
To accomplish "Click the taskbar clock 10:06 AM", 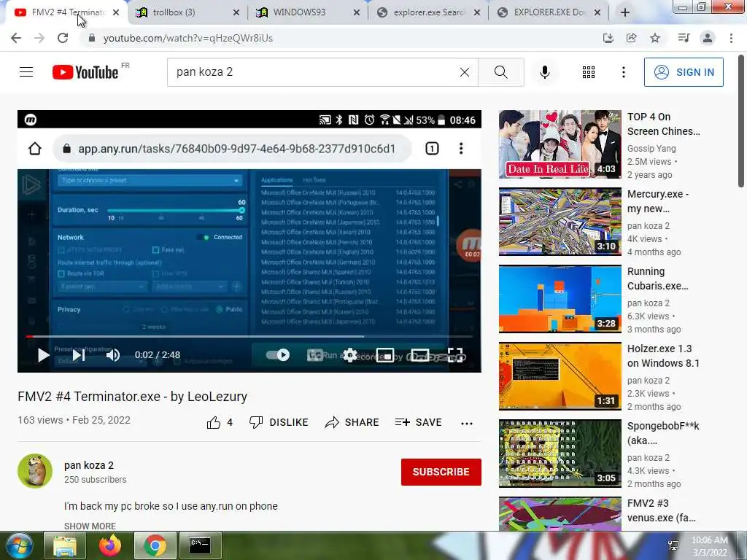I will point(709,545).
